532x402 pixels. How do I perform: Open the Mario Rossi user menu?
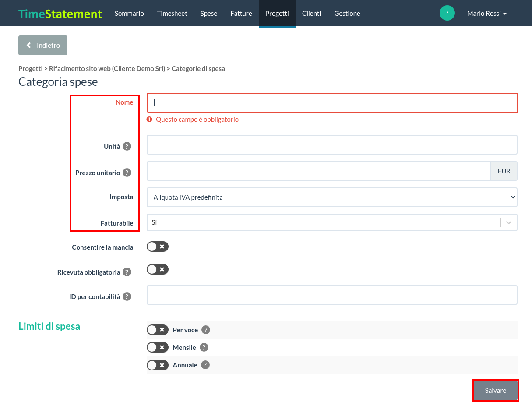[487, 14]
